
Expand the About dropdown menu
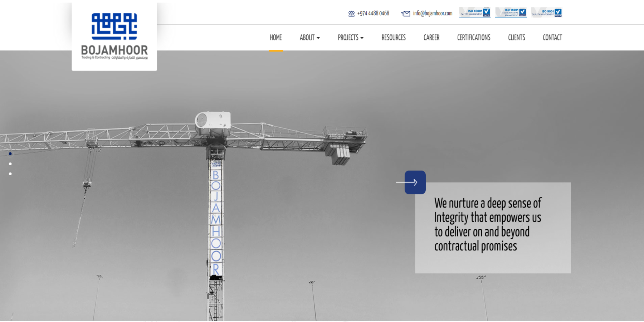click(x=309, y=38)
